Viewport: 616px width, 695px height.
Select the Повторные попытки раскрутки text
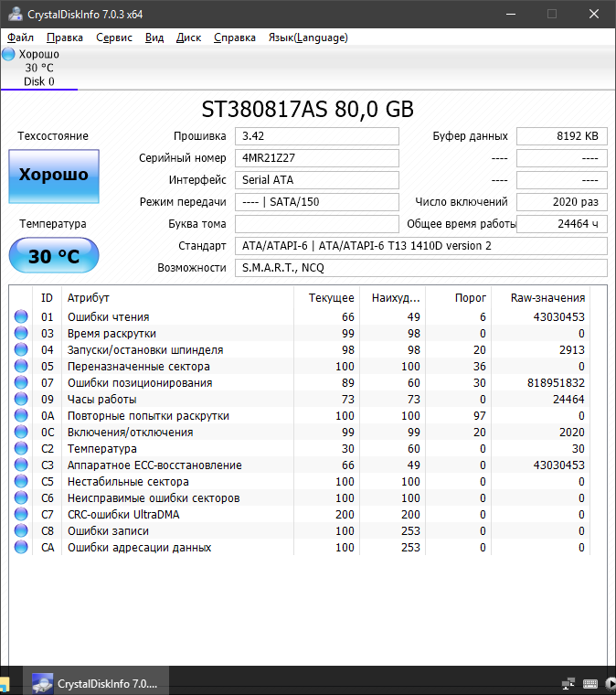pyautogui.click(x=148, y=416)
